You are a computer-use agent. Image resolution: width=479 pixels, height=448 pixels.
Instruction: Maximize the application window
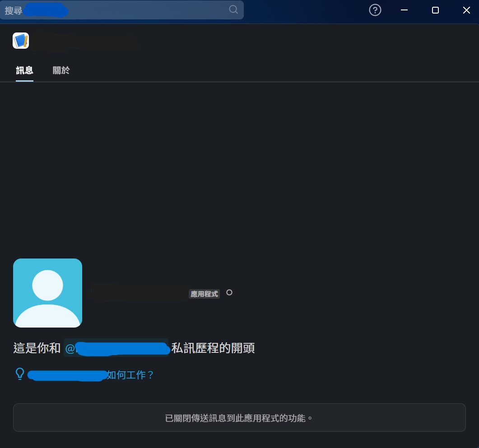435,10
